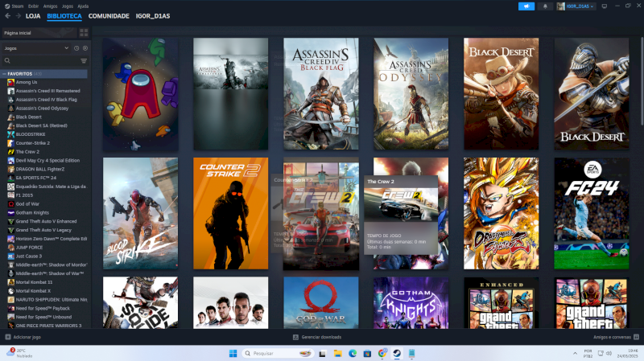The image size is (644, 361).
Task: Open the LOJA tab
Action: pyautogui.click(x=33, y=15)
